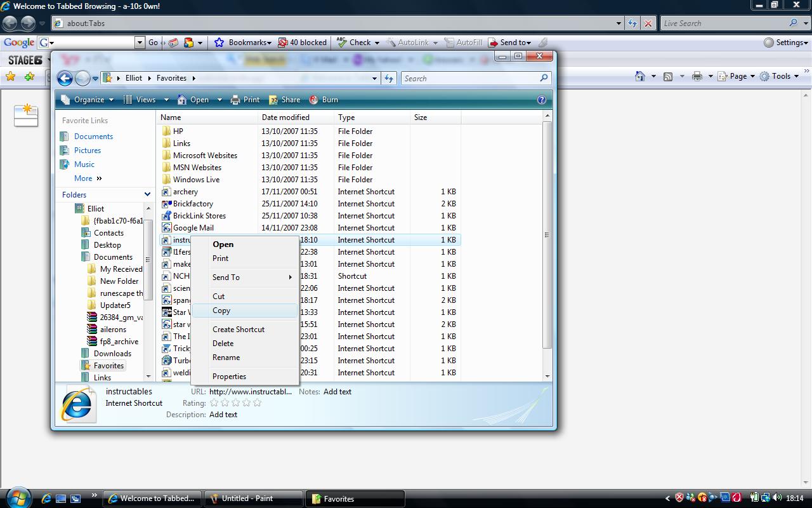The height and width of the screenshot is (508, 812).
Task: Switch to Welcome to Tabbed taskbar button
Action: point(153,498)
